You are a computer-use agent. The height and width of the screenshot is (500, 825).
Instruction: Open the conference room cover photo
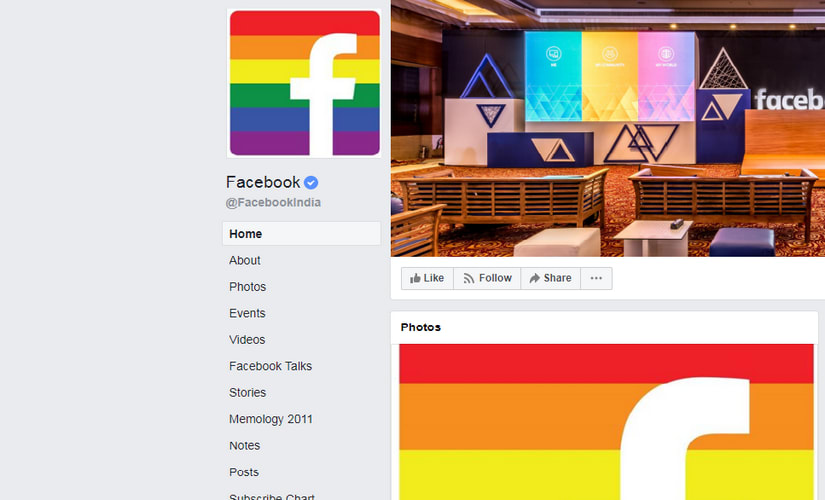click(x=608, y=128)
